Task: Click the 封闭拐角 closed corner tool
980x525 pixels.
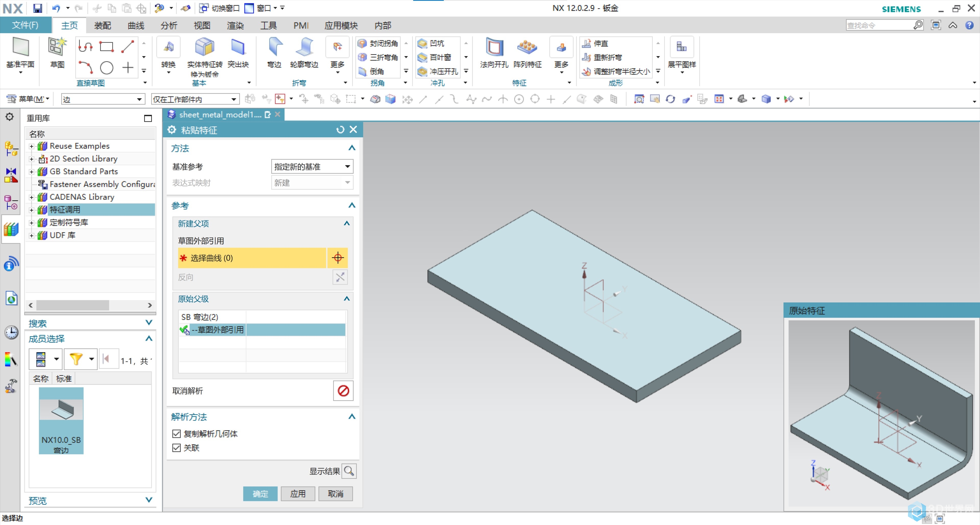Action: coord(378,44)
